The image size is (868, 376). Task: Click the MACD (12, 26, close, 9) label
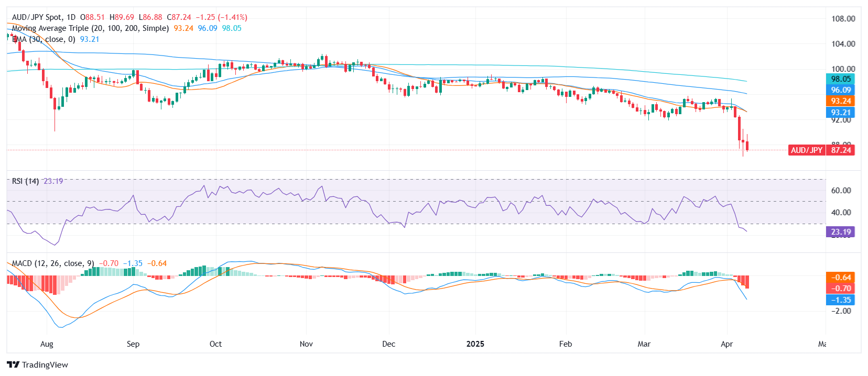(53, 263)
